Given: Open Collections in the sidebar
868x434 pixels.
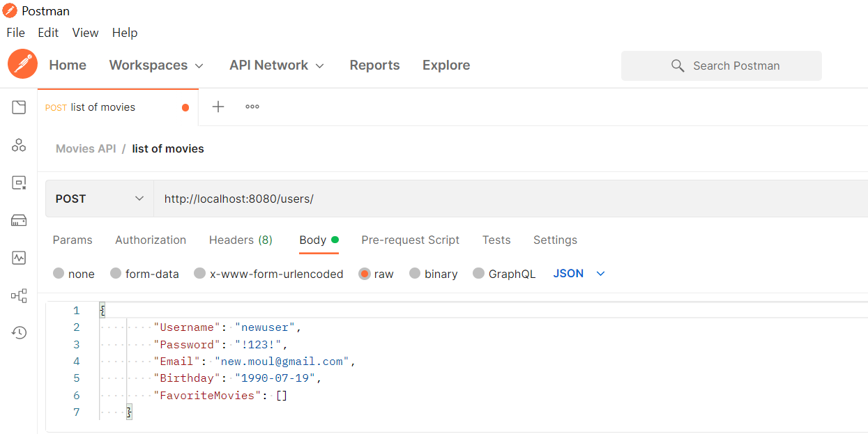Looking at the screenshot, I should (x=19, y=107).
